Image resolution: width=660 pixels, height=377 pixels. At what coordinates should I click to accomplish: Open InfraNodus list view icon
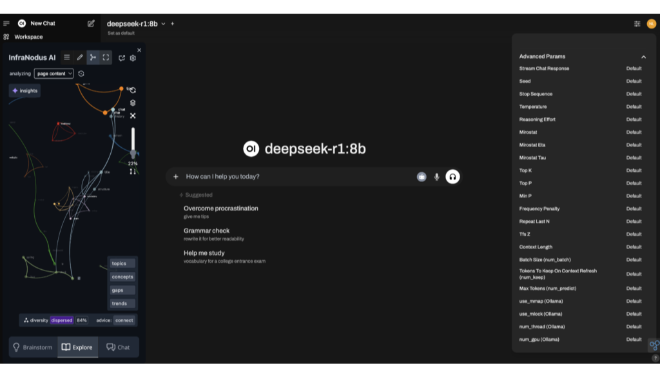coord(67,57)
